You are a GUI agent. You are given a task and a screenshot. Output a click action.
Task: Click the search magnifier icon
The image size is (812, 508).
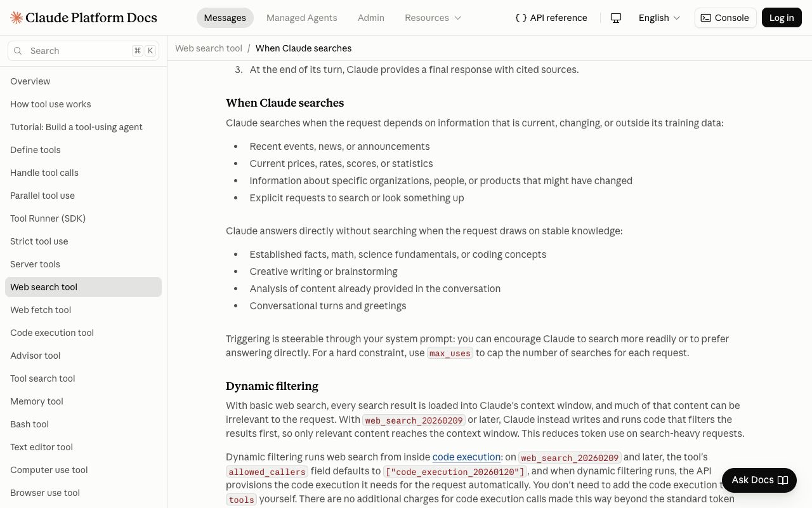tap(18, 51)
